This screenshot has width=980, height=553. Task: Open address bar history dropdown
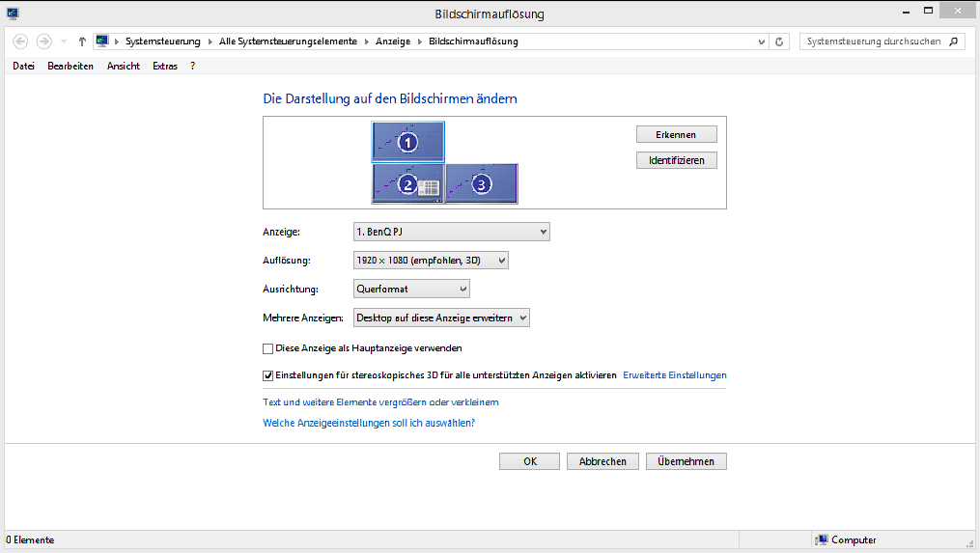(x=761, y=41)
